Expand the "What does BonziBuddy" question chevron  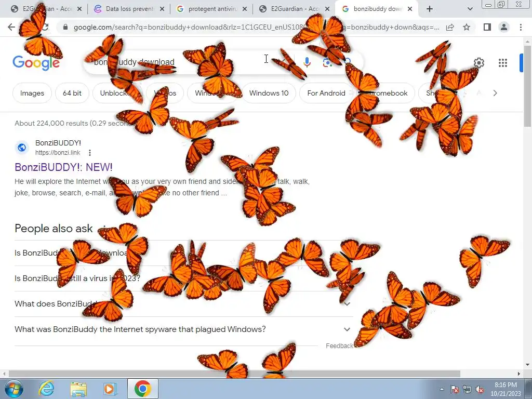point(347,304)
